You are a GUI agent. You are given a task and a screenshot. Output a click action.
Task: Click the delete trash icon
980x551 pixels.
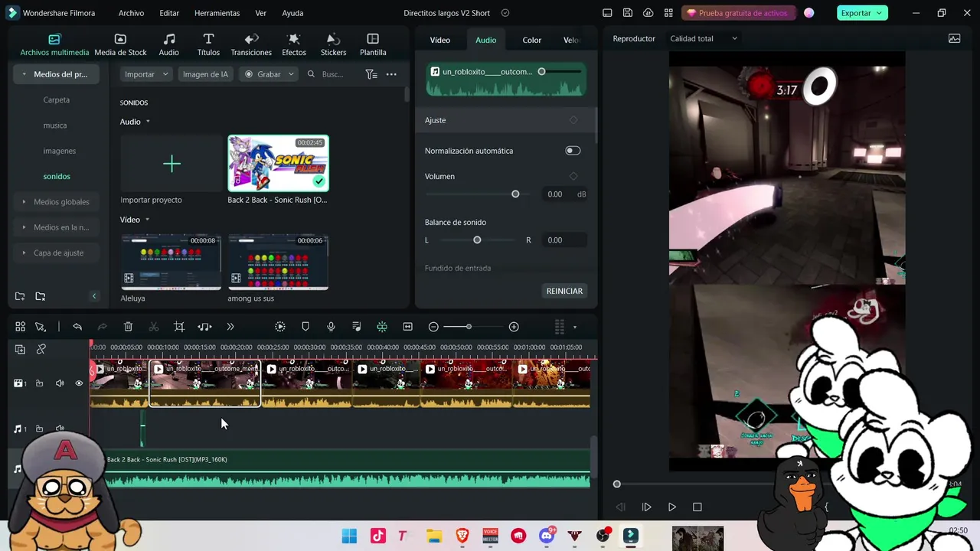(128, 327)
